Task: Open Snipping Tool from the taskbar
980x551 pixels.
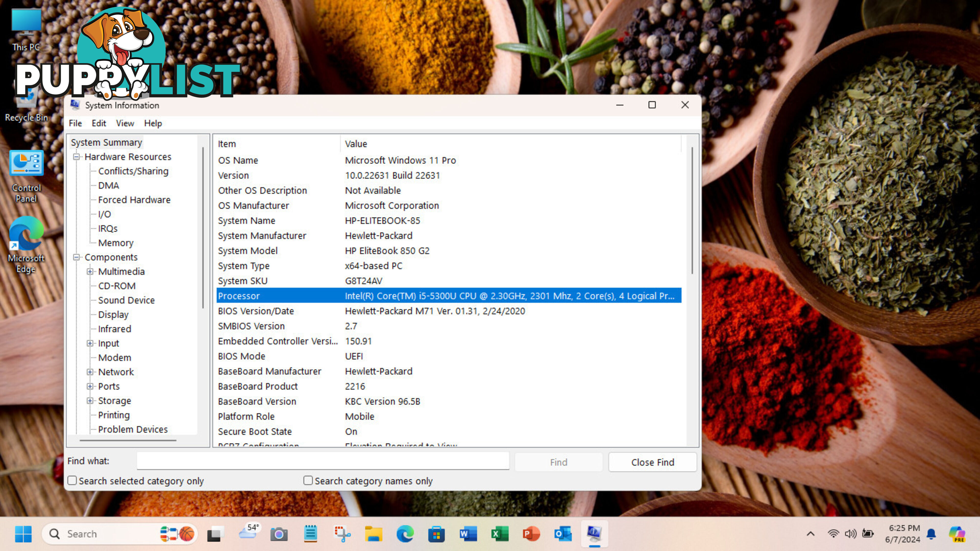Action: click(x=342, y=534)
